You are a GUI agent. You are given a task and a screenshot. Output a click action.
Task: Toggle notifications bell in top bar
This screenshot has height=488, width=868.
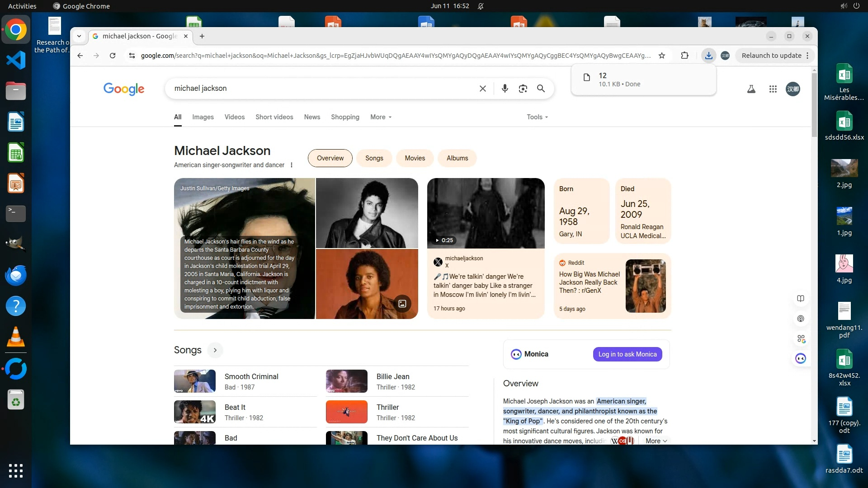481,6
